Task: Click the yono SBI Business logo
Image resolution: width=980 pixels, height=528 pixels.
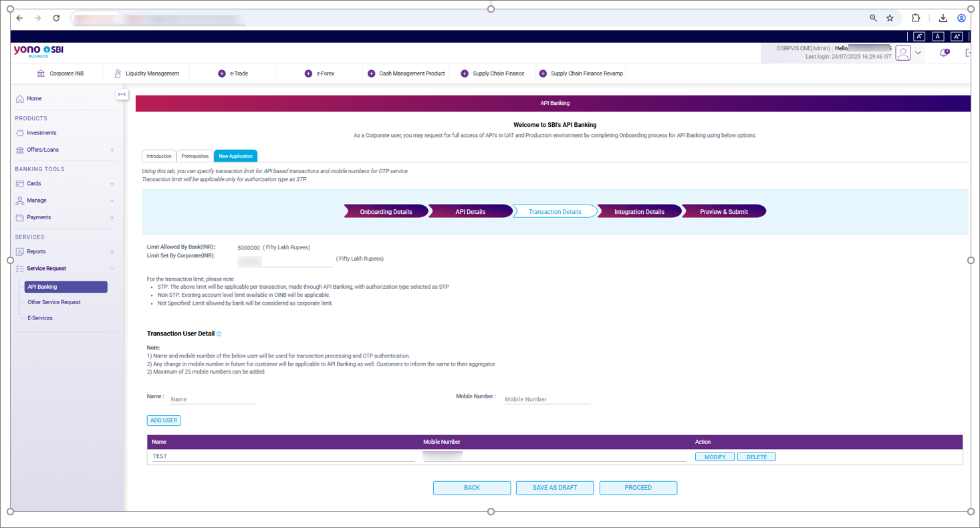Action: [x=39, y=51]
